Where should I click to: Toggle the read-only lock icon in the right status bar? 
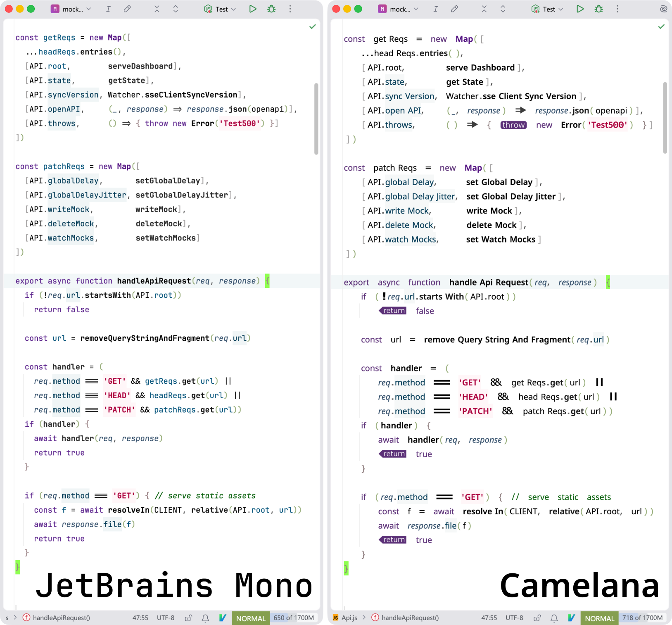coord(537,618)
